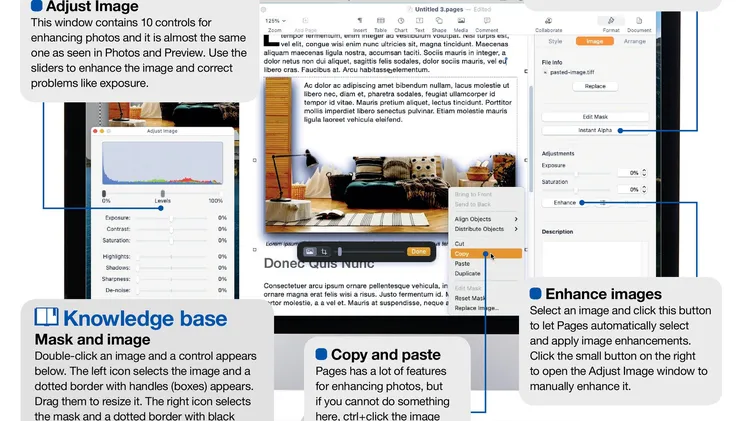Click the Collaborate toolbar icon
This screenshot has width=750, height=421.
[549, 21]
